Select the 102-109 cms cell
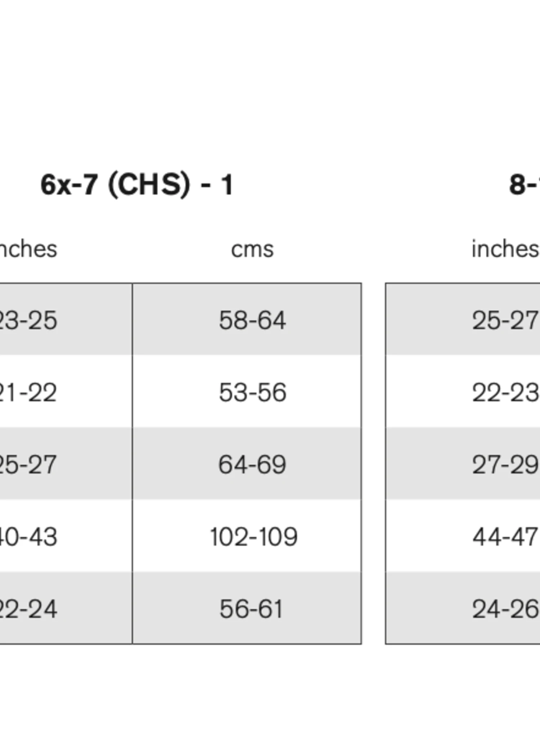This screenshot has width=540, height=756. [x=253, y=536]
